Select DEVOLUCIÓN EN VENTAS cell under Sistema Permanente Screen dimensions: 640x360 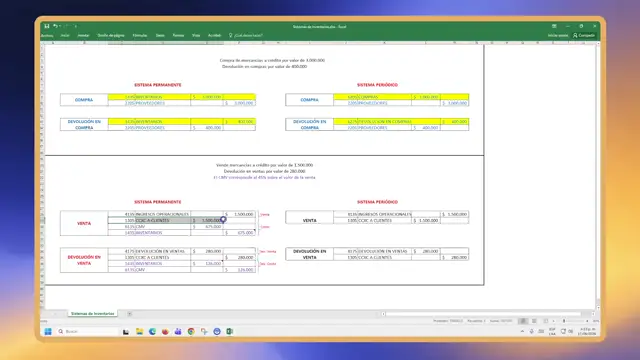click(x=163, y=251)
